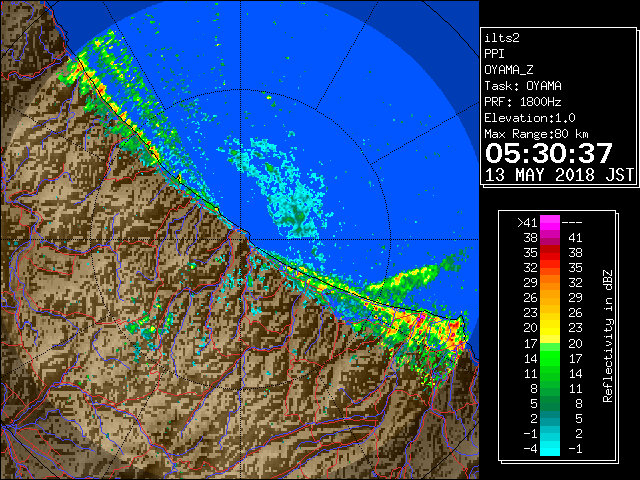This screenshot has height=480, width=640.
Task: Pick the bright magenta >41 dBZ swatch
Action: click(550, 223)
